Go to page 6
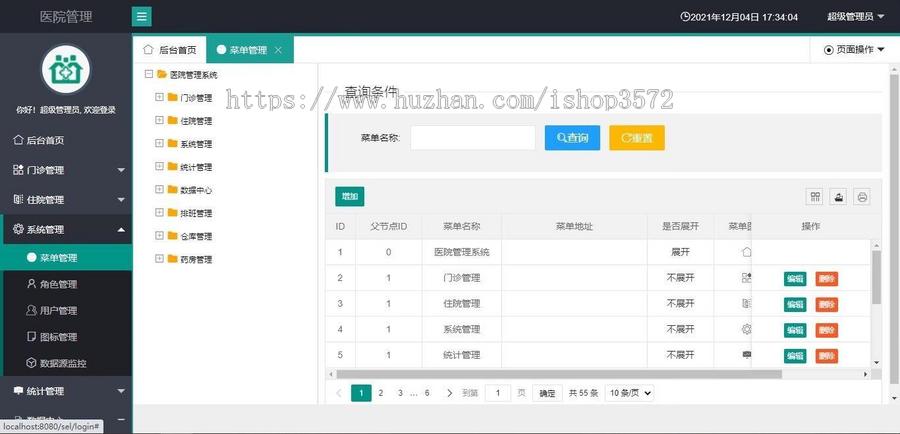900x434 pixels. [x=427, y=393]
